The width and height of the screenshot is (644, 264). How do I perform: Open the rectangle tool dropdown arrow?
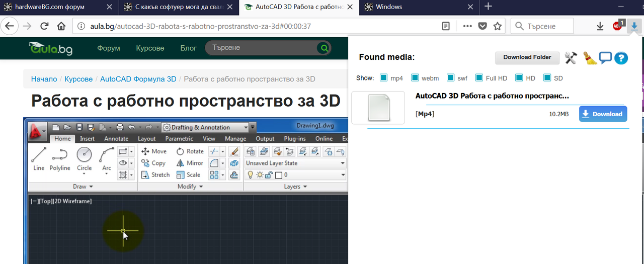pos(131,151)
